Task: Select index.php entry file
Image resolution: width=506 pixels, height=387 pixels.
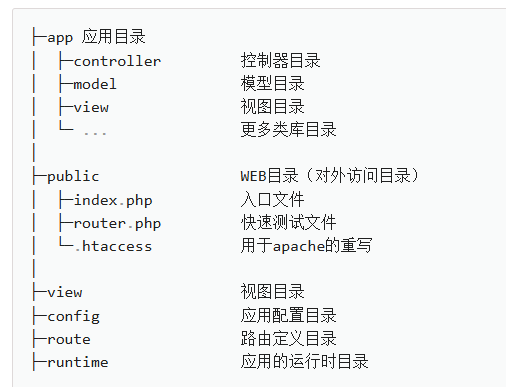Action: click(113, 201)
